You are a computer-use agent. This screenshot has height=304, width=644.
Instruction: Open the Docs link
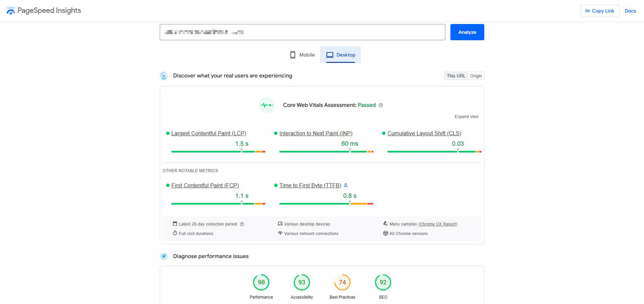coord(630,11)
